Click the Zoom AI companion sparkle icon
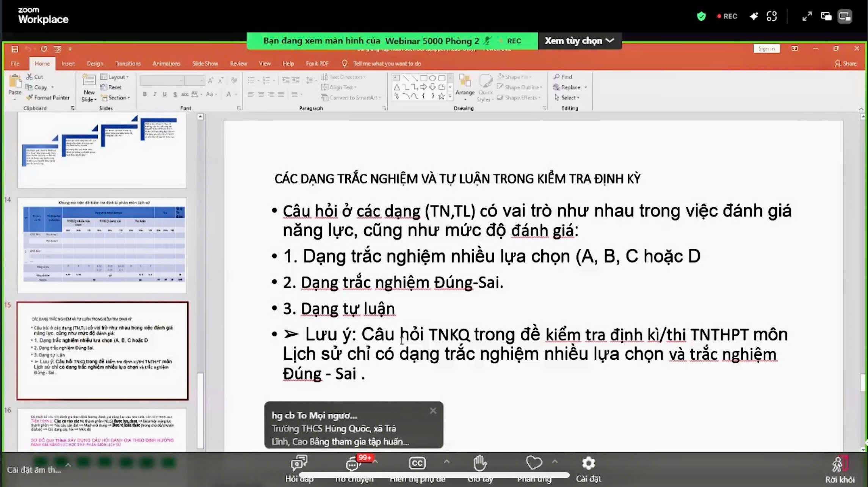The width and height of the screenshot is (868, 487). point(754,16)
